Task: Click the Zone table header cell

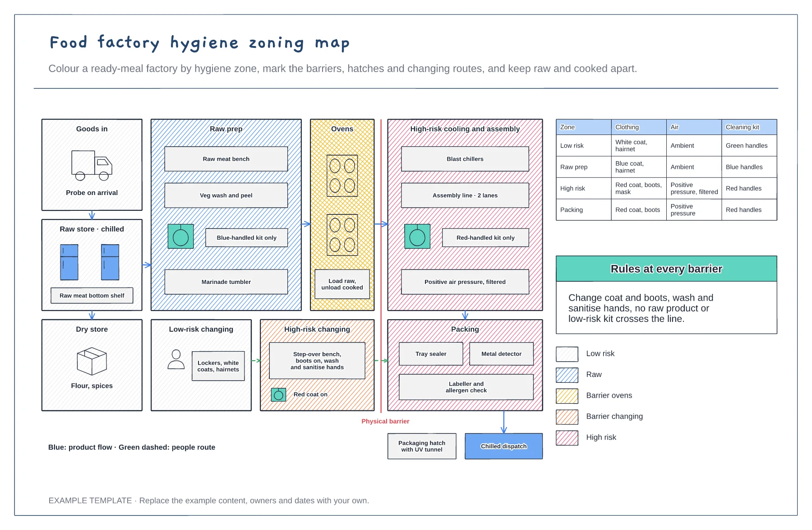Action: (584, 127)
